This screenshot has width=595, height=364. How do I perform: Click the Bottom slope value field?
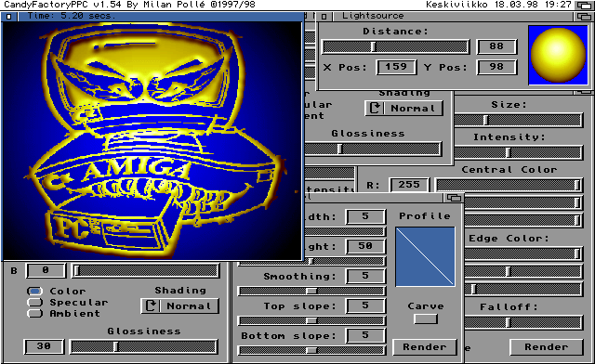(365, 335)
